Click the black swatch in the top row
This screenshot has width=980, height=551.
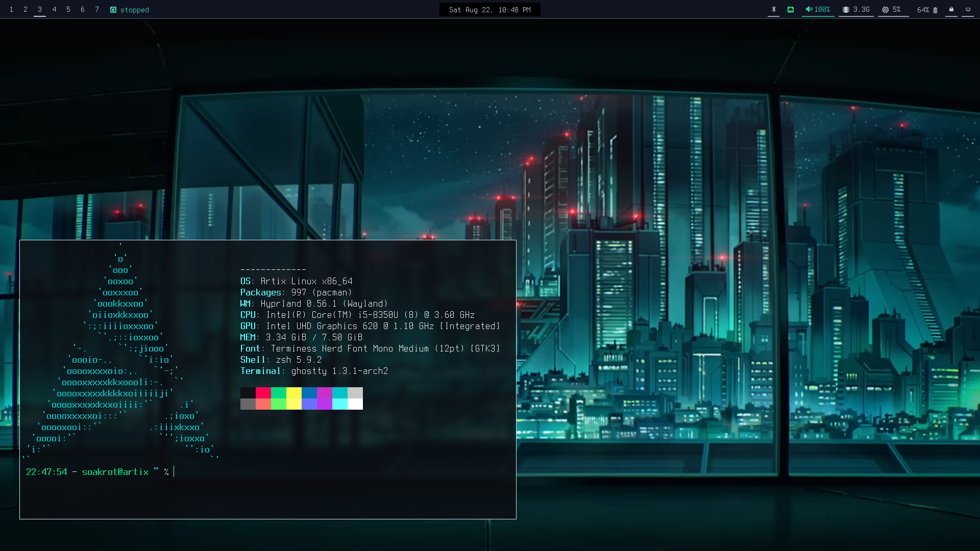(x=248, y=393)
